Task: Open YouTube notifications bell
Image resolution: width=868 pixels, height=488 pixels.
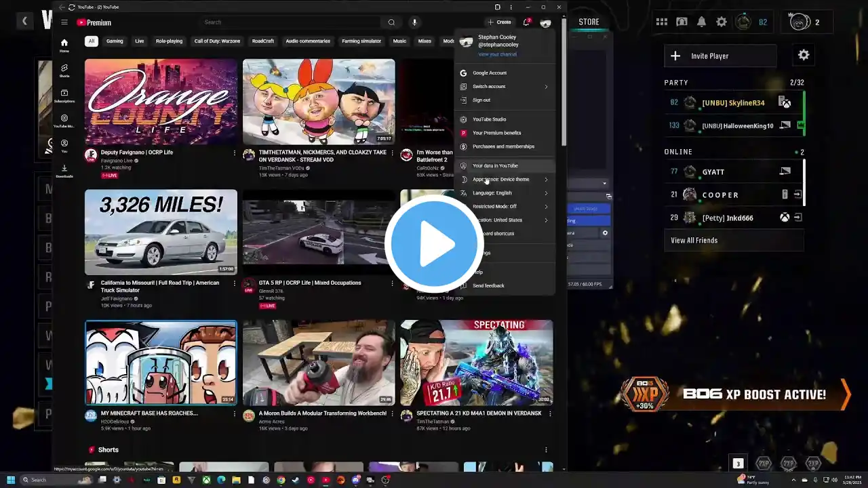Action: pos(526,22)
